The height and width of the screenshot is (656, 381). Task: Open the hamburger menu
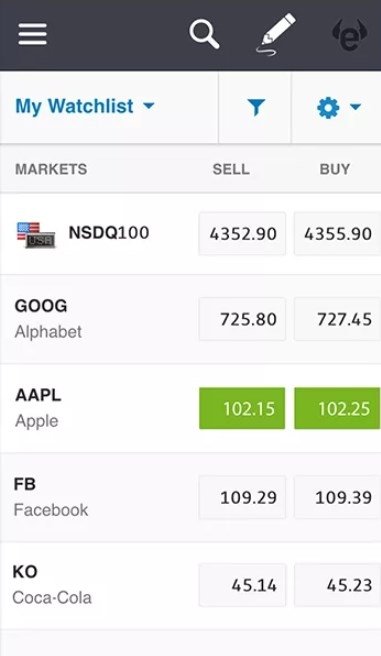(x=32, y=34)
